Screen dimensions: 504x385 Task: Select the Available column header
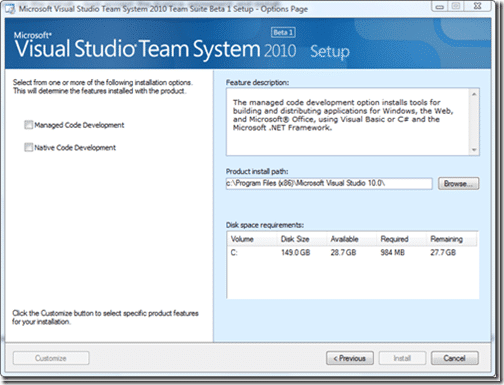[351, 239]
